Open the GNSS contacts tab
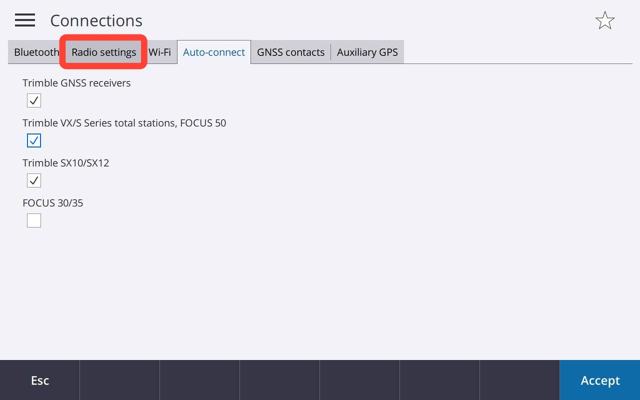Image resolution: width=640 pixels, height=400 pixels. pyautogui.click(x=291, y=52)
